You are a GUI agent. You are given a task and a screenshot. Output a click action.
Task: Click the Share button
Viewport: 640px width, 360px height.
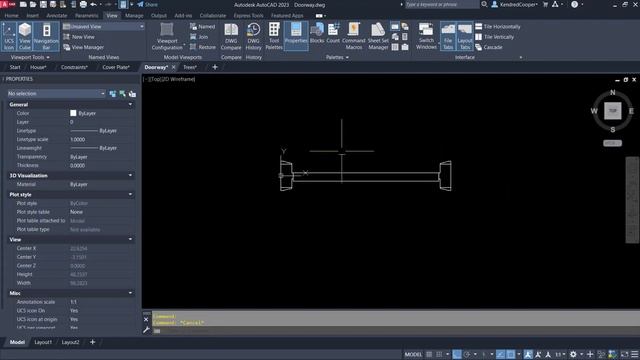pos(147,4)
